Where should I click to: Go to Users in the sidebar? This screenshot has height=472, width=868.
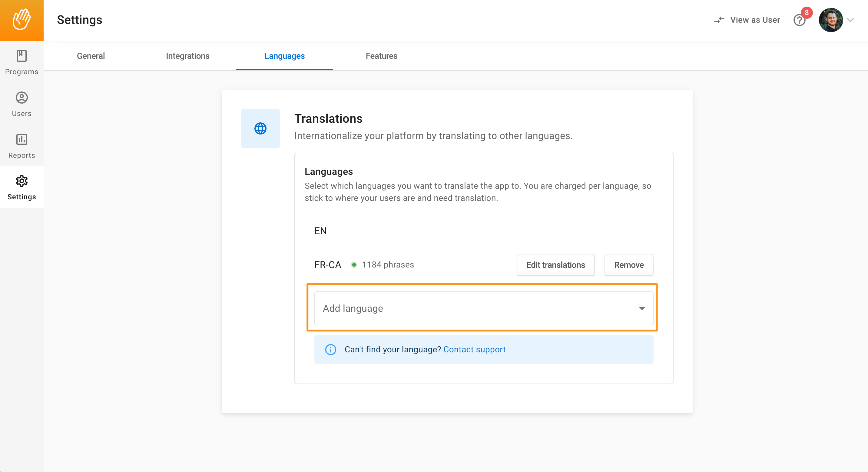pos(22,104)
